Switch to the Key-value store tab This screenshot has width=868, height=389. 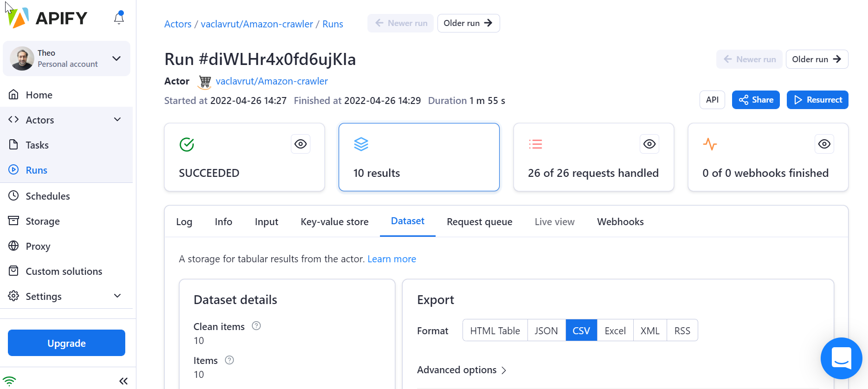(334, 222)
